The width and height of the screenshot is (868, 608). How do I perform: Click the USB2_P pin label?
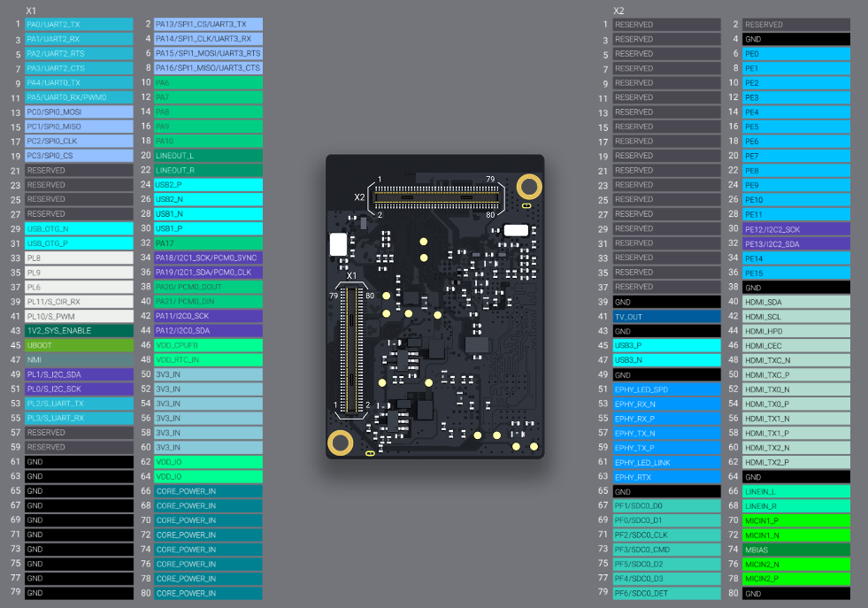click(x=208, y=185)
